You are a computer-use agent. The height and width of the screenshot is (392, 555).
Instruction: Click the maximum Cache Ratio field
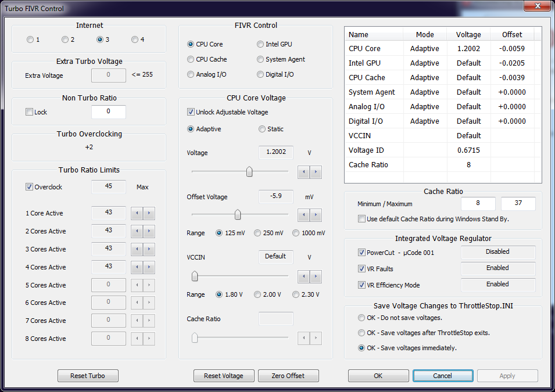(518, 204)
